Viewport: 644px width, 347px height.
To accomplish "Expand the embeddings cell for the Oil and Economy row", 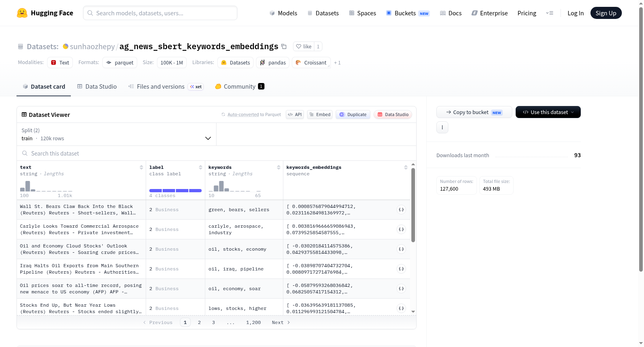I will coord(401,249).
